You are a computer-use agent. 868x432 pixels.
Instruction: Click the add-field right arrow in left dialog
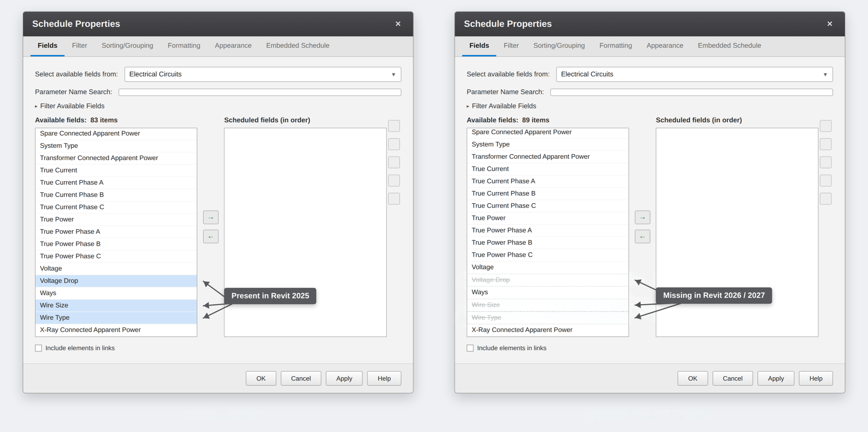[211, 218]
